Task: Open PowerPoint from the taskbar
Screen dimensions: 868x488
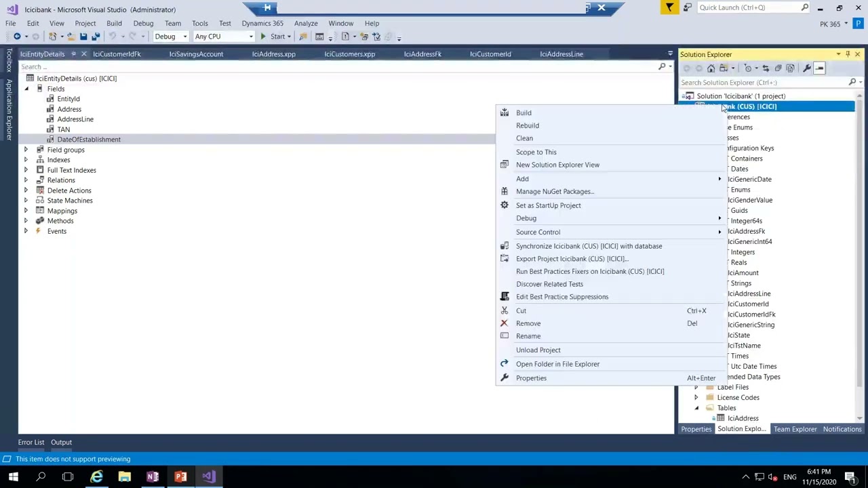Action: click(180, 476)
